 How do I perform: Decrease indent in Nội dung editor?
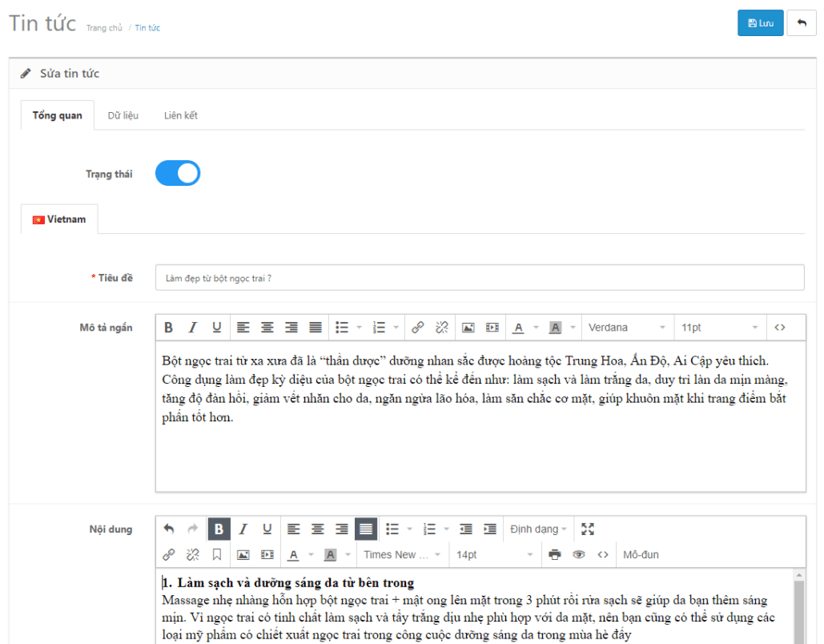coord(465,529)
